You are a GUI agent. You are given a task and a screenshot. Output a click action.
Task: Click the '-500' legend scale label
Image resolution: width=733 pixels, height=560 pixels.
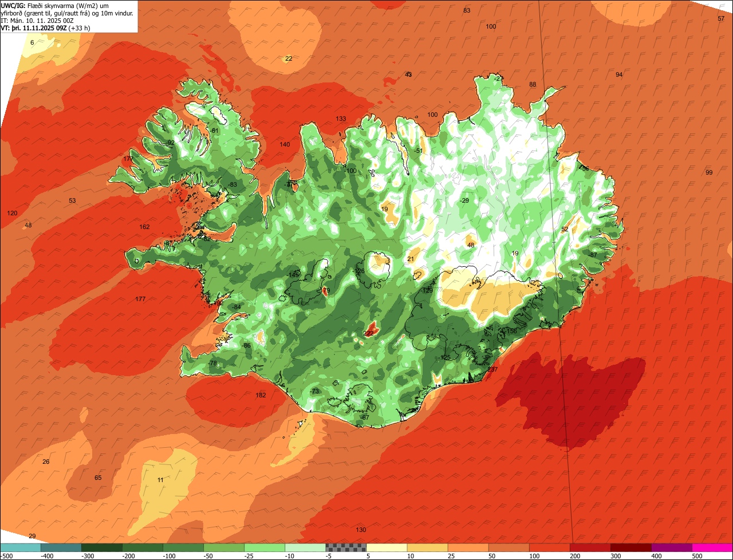pos(6,555)
